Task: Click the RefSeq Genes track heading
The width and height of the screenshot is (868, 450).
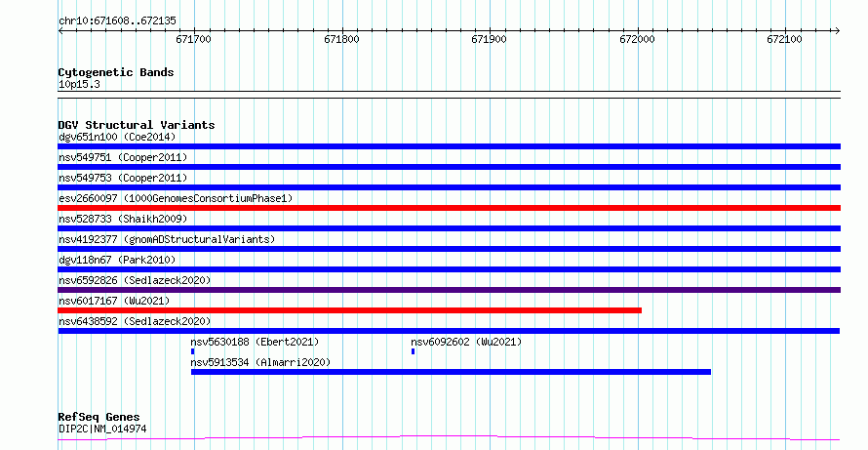Action: click(x=99, y=417)
